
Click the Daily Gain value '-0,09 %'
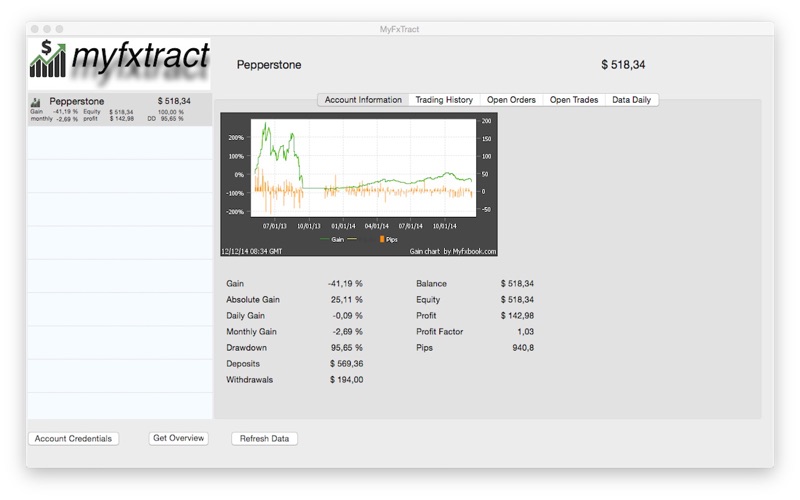[x=347, y=316]
